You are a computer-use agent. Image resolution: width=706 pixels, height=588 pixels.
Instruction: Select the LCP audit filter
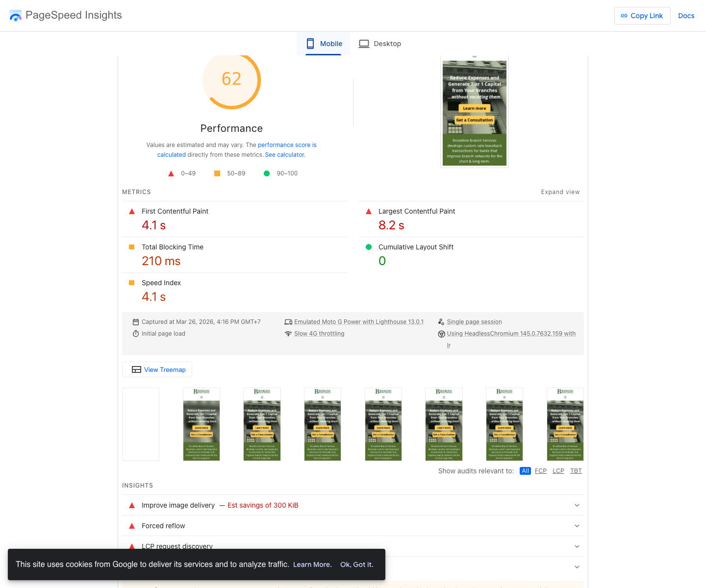(x=558, y=471)
